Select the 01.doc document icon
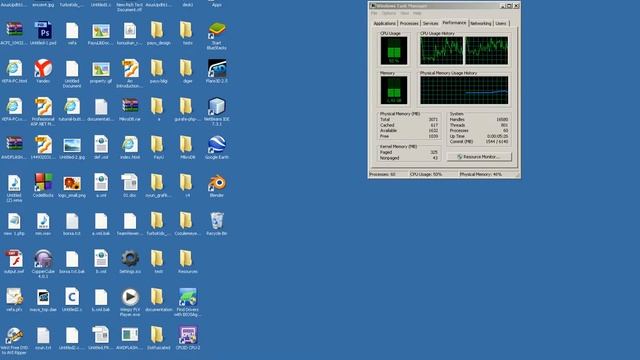The height and width of the screenshot is (360, 640). tap(130, 185)
